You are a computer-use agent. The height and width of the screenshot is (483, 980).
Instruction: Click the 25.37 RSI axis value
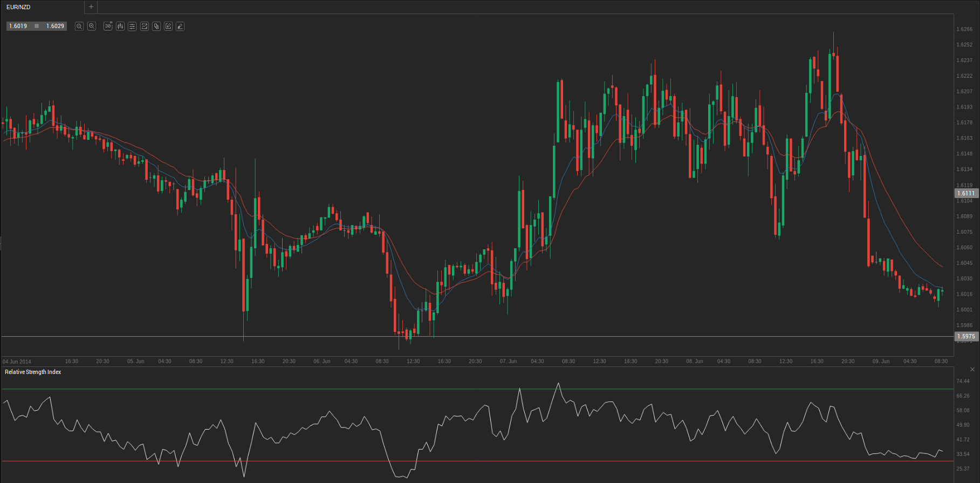point(963,469)
